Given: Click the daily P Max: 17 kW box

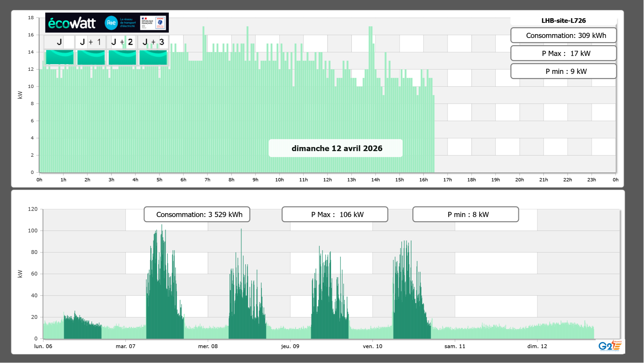Looking at the screenshot, I should point(563,53).
